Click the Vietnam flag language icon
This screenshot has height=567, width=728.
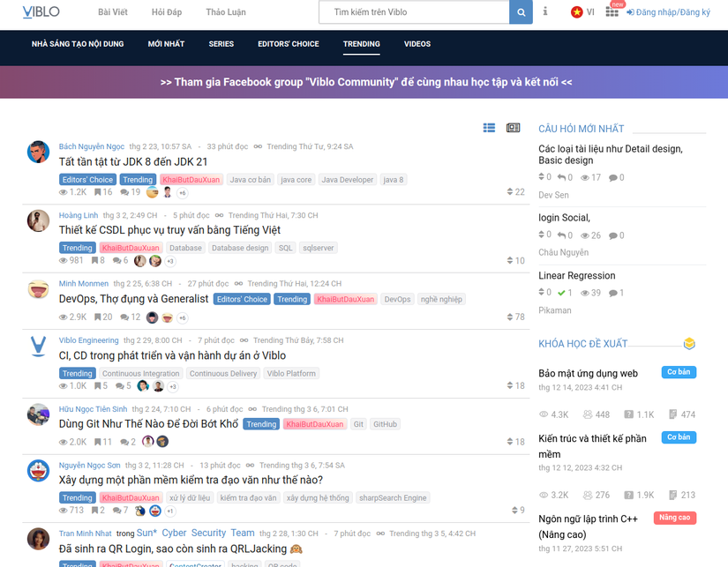pos(576,12)
